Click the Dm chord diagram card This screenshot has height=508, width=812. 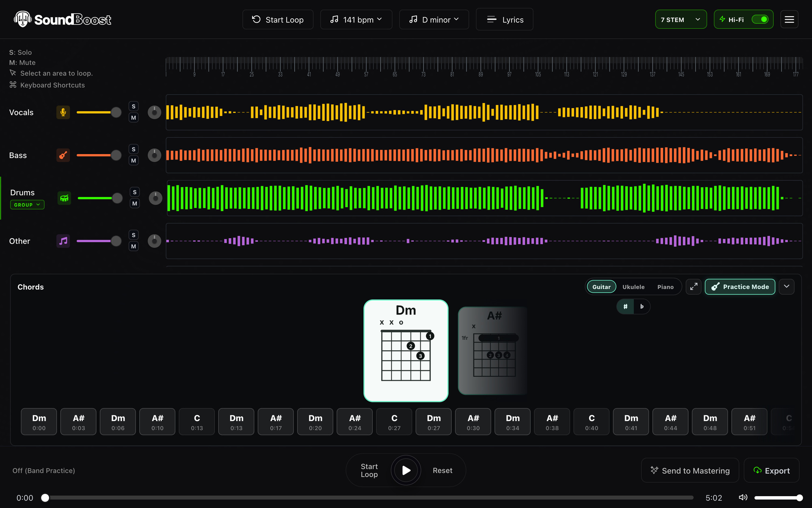point(406,351)
